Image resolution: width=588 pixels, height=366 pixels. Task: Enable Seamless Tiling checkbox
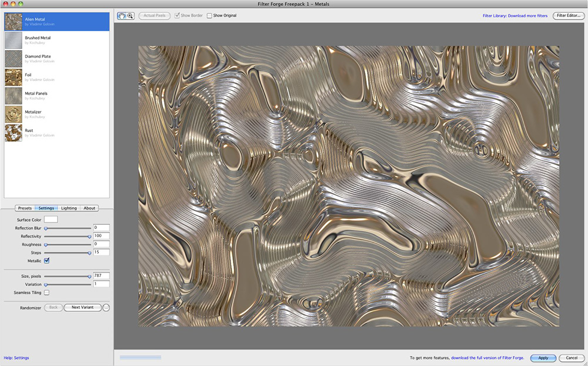(47, 292)
